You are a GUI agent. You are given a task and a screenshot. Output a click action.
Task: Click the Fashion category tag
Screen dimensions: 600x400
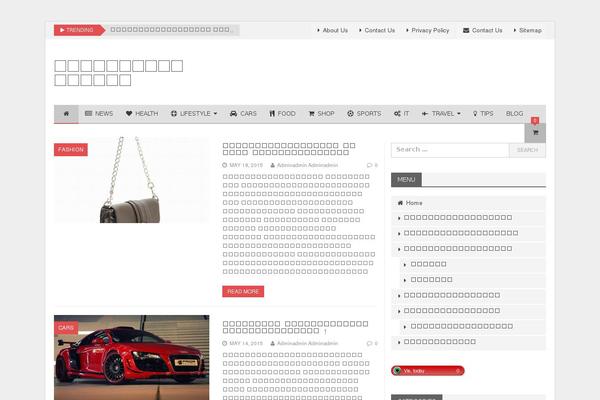(71, 150)
